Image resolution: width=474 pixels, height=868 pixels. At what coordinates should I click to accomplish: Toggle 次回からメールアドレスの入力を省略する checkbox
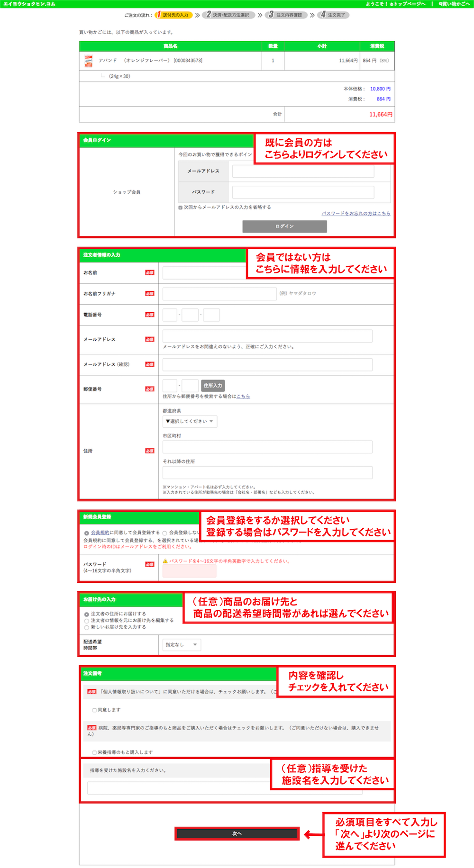pyautogui.click(x=181, y=208)
